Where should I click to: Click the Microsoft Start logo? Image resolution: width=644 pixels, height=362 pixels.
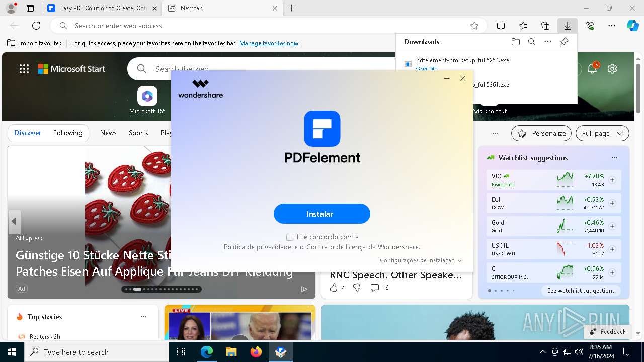point(72,69)
